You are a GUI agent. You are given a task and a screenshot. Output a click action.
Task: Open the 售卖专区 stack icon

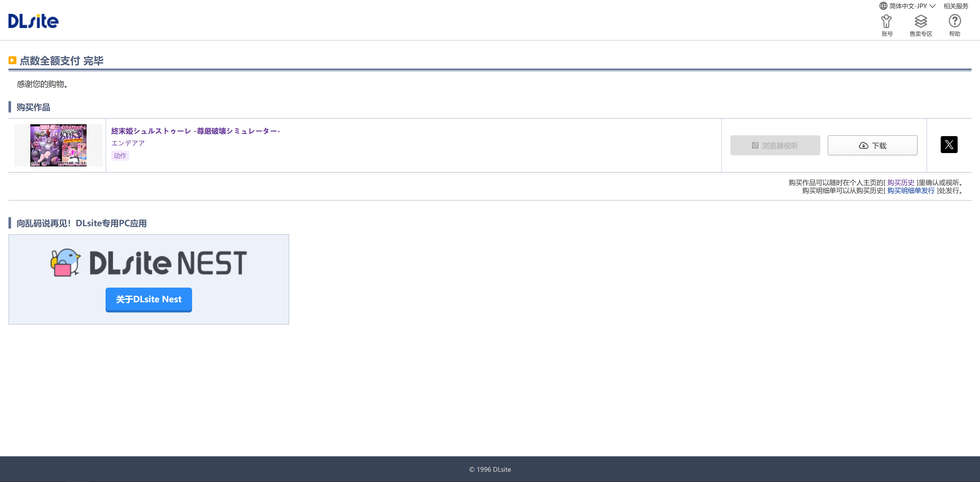pos(921,25)
